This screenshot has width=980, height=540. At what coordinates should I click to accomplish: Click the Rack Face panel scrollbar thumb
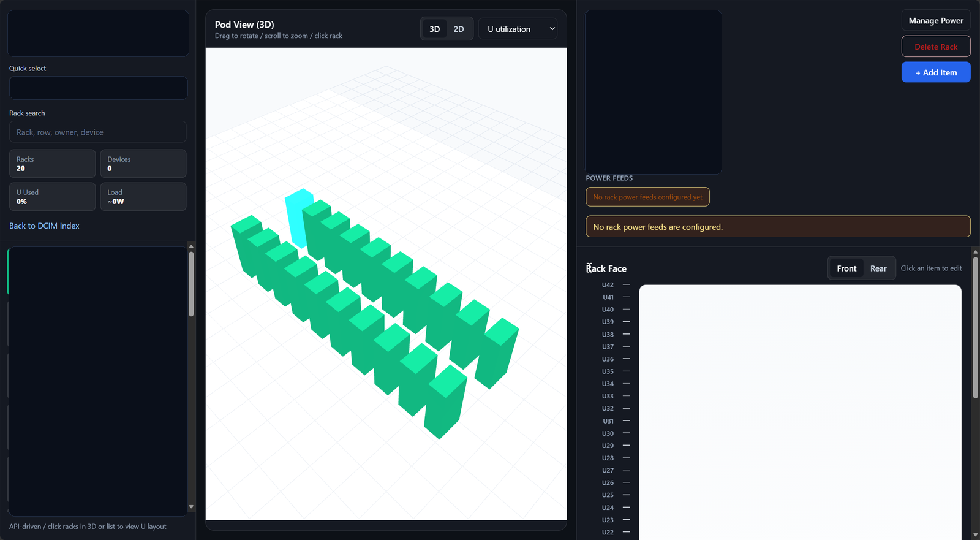point(975,328)
